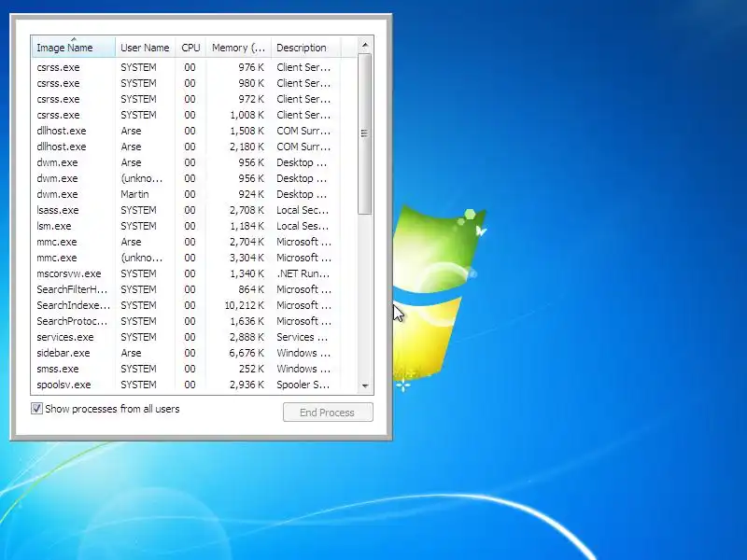Image resolution: width=747 pixels, height=560 pixels.
Task: Select dllhost.exe using 1,508 K
Action: [194, 131]
